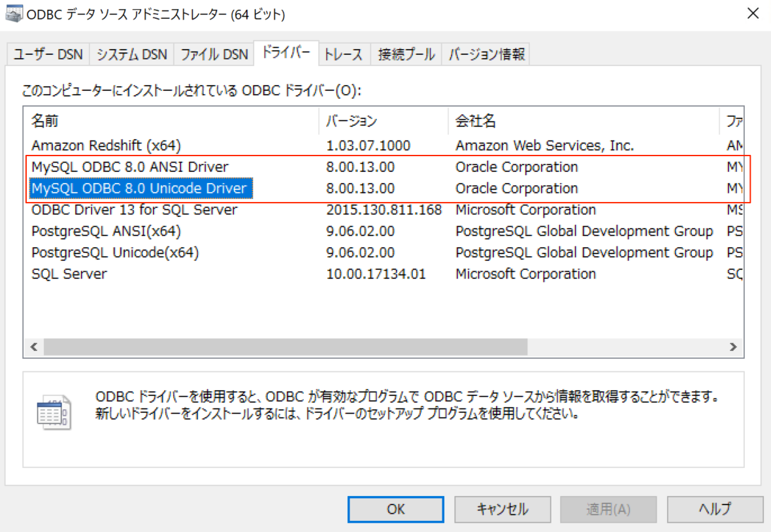The image size is (771, 532).
Task: Close the ODBC administrator window
Action: [753, 14]
